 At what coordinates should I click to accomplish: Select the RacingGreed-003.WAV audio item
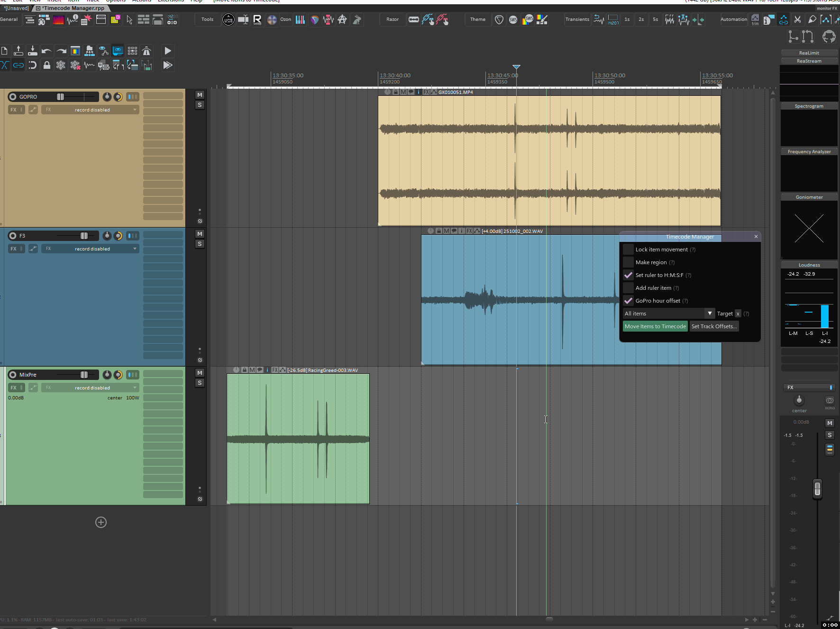[298, 439]
